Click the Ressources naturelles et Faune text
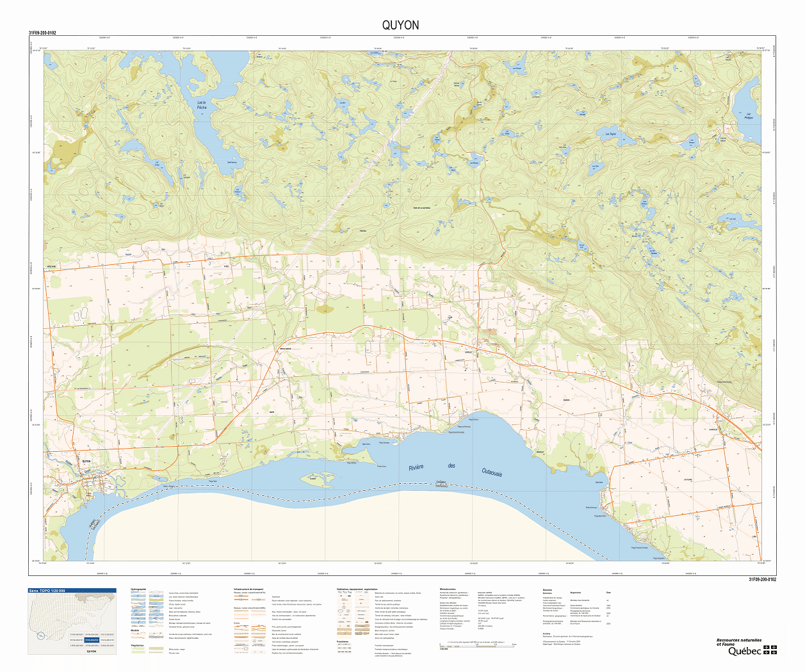Image resolution: width=805 pixels, height=672 pixels. tap(738, 642)
